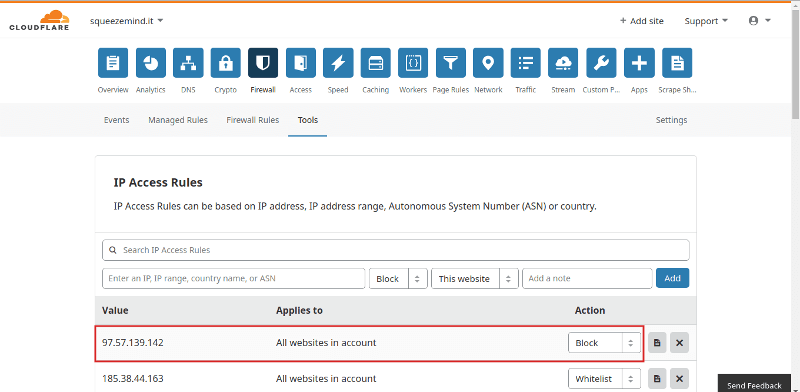Open the Crypto padlock icon
800x392 pixels.
[x=226, y=63]
